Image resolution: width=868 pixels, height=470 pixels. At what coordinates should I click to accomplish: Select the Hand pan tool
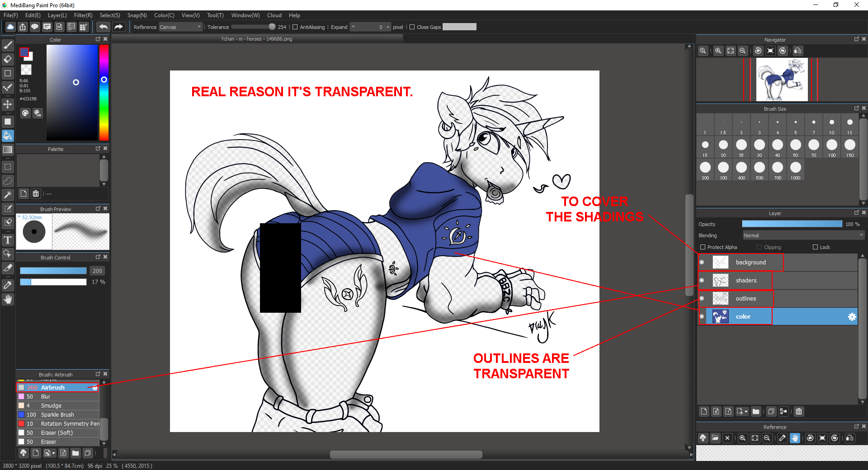8,299
